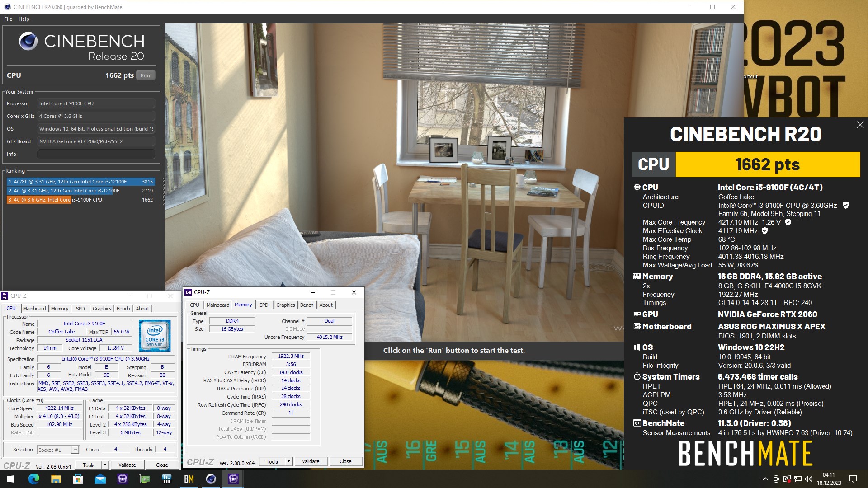
Task: Open Bench tab in right CPU-Z window
Action: click(307, 305)
